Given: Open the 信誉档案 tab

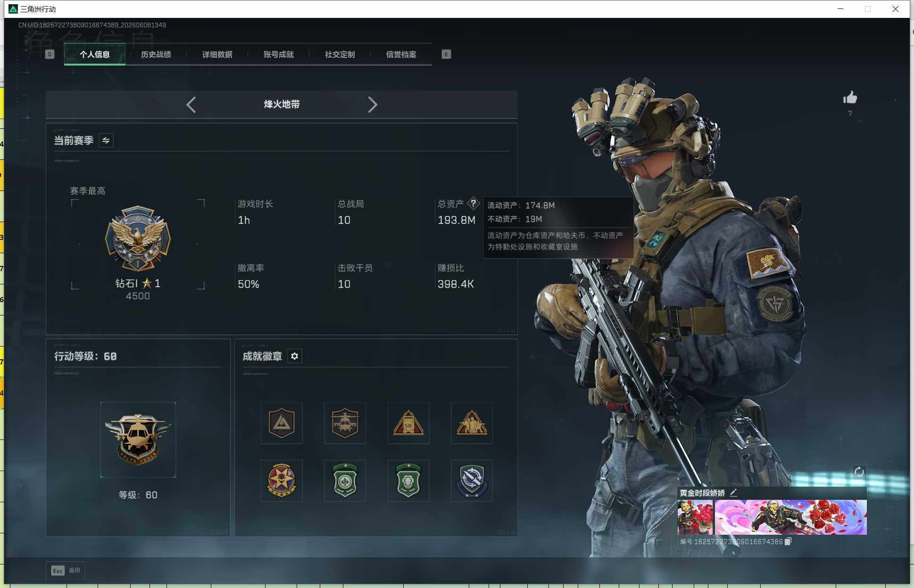Looking at the screenshot, I should 401,54.
